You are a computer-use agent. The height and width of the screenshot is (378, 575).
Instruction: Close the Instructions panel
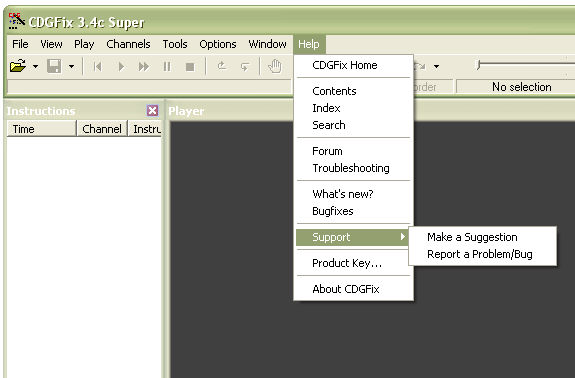(153, 110)
